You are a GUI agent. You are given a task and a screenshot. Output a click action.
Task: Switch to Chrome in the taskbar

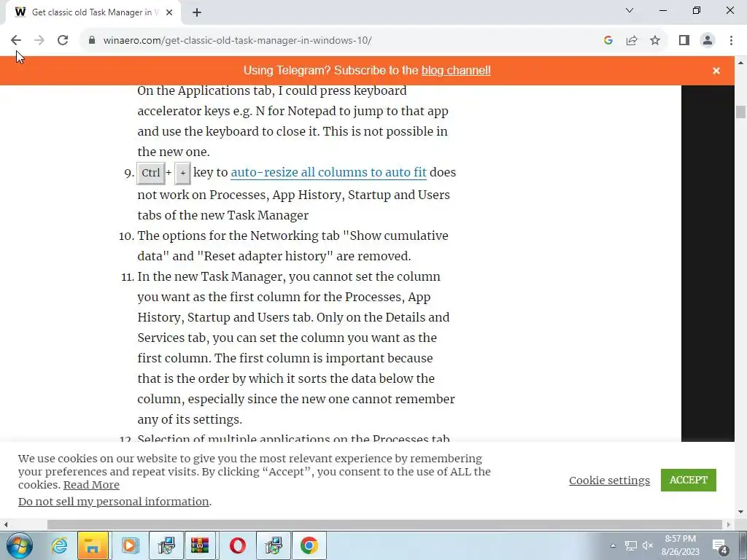309,545
